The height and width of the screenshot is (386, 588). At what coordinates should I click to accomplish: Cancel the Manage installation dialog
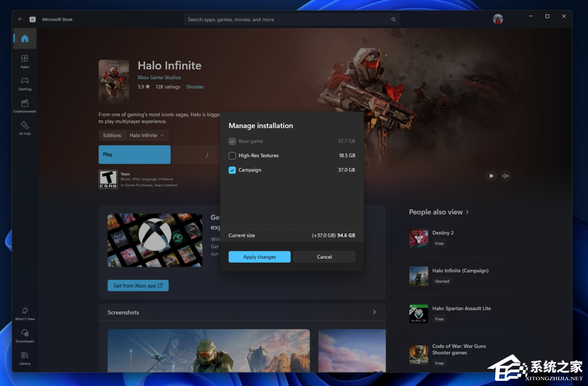(324, 257)
